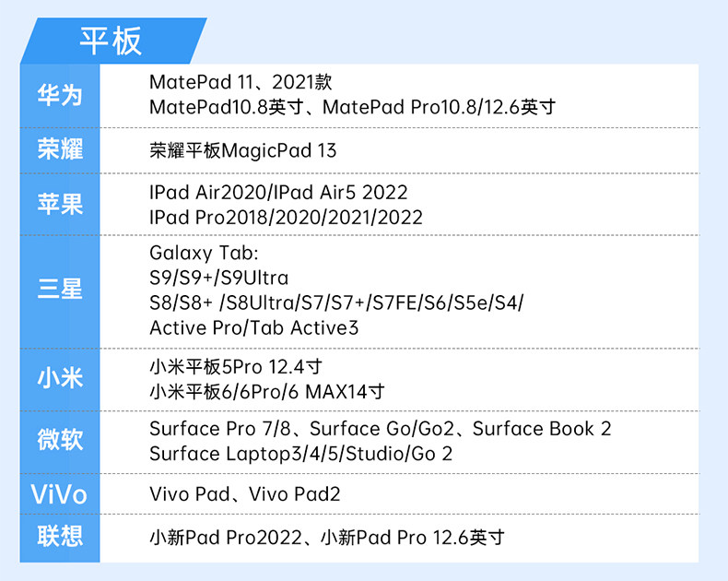
Task: Click the IPad Pro2018/2020/2021/2022 line
Action: [x=286, y=218]
